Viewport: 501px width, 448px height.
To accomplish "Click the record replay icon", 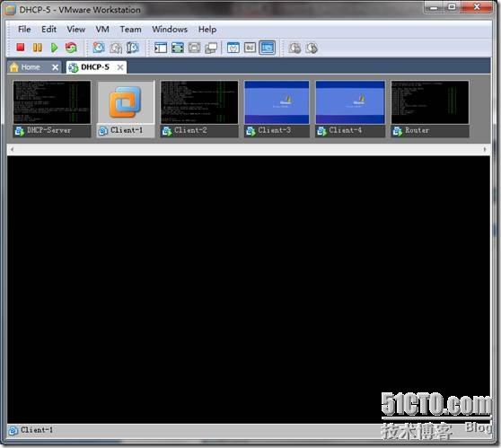I will (294, 48).
